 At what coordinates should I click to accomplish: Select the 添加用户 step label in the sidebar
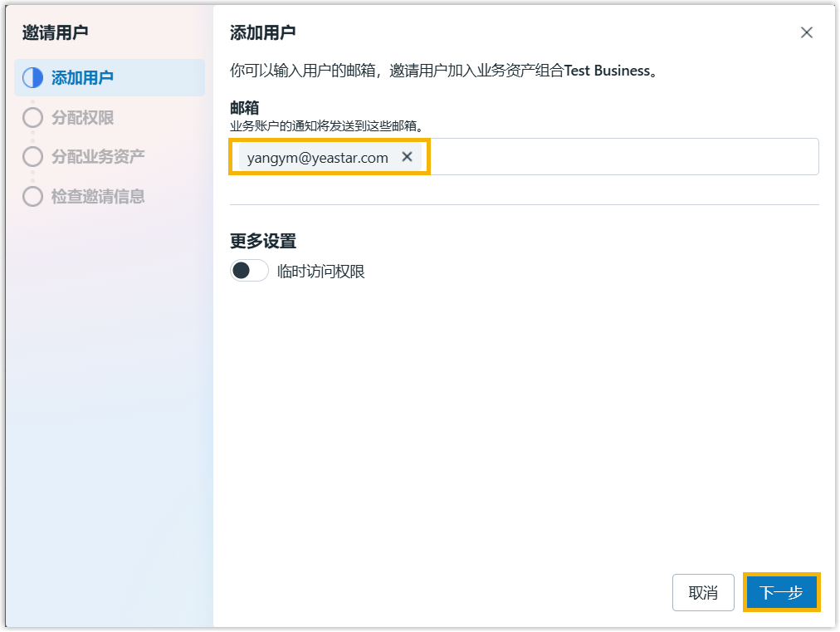tap(82, 78)
